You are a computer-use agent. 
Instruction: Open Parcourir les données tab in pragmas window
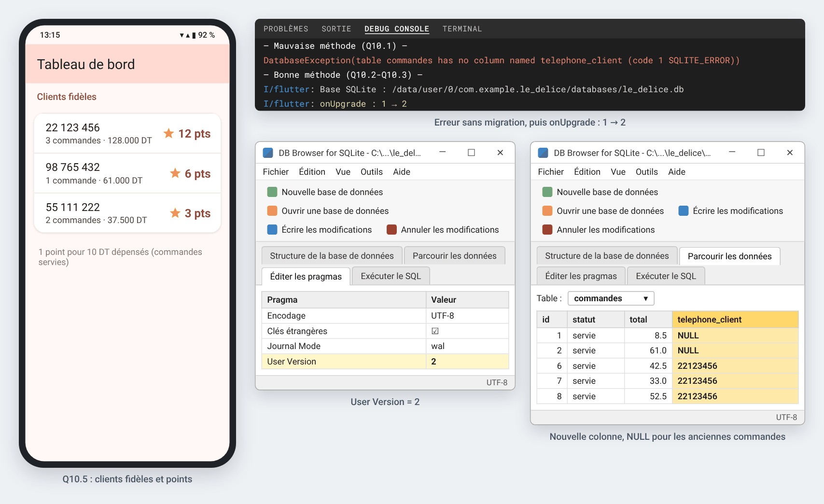tap(454, 256)
